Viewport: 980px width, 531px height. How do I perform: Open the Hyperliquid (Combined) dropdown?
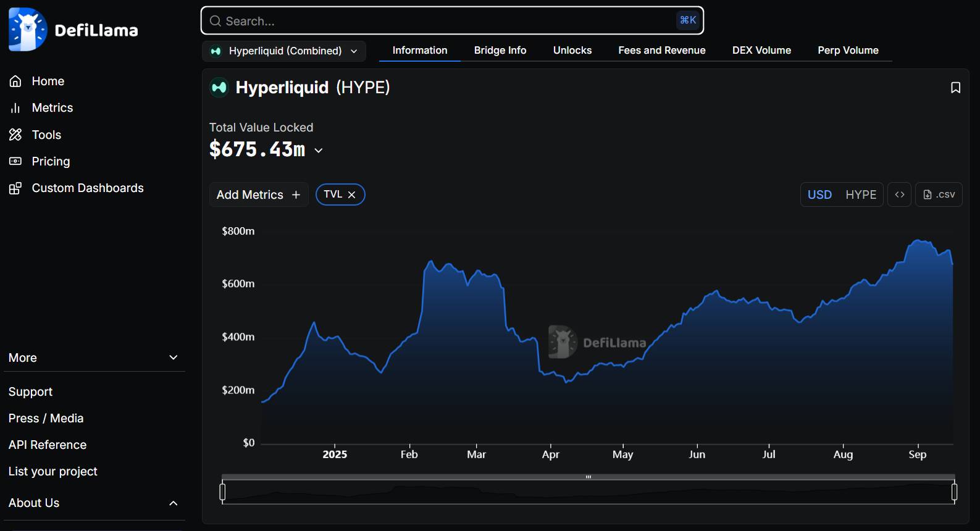coord(284,51)
